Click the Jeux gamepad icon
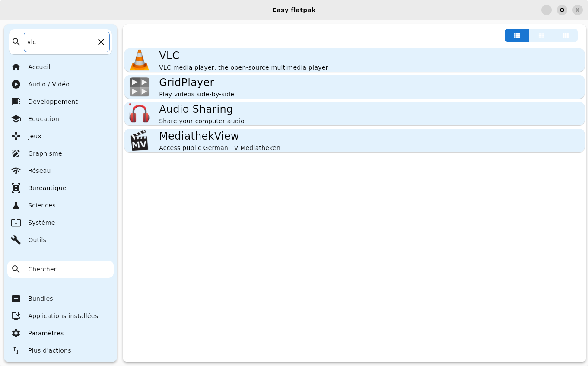Screen dimensions: 588x366 coord(16,136)
